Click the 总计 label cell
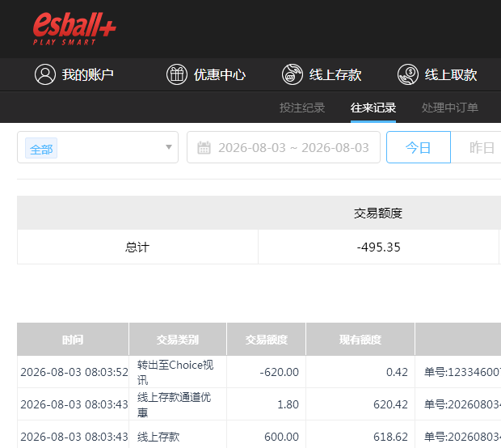The width and height of the screenshot is (501, 448). (137, 247)
